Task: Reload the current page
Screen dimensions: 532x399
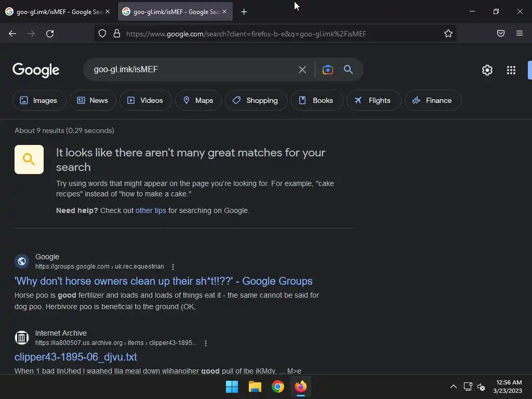Action: tap(50, 34)
